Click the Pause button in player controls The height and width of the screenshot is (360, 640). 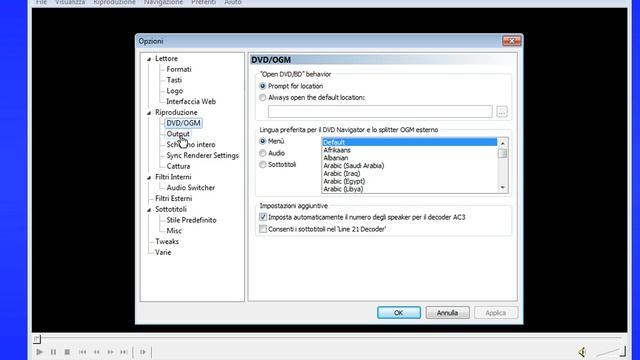coord(53,352)
